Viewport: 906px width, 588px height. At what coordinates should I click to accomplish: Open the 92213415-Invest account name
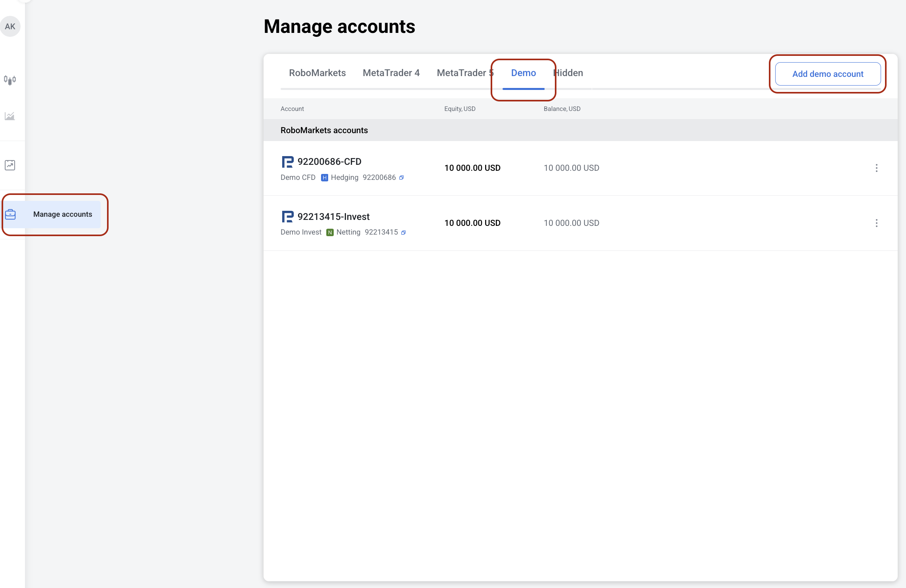[x=334, y=217]
